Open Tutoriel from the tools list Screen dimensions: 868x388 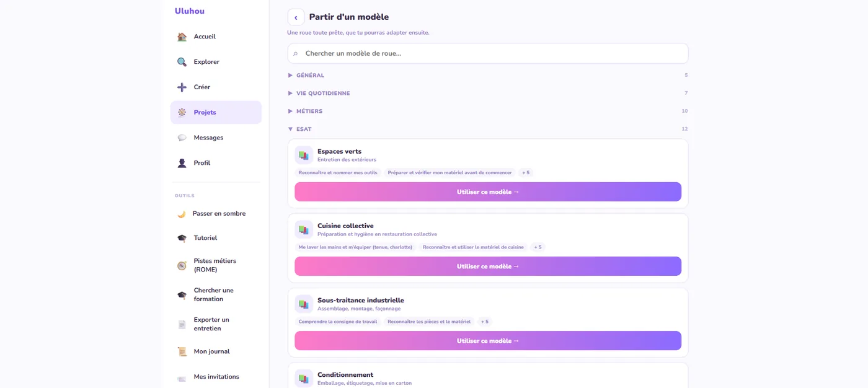216,238
